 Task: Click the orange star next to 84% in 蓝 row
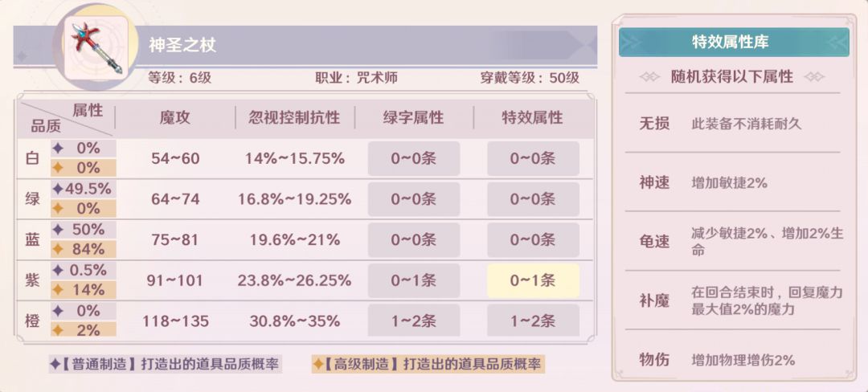[x=58, y=249]
